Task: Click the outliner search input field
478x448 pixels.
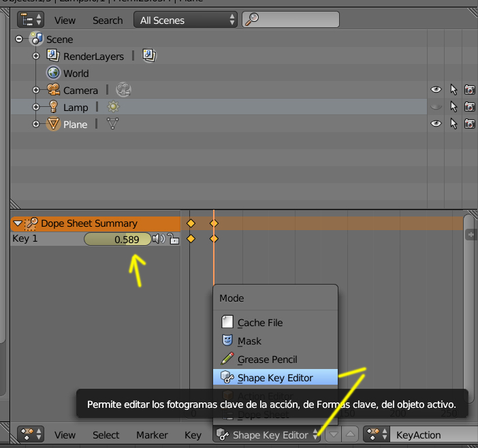Action: [291, 20]
